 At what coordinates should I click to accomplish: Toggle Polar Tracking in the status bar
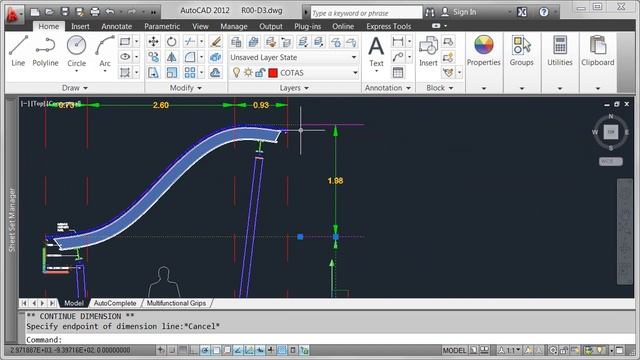point(205,350)
